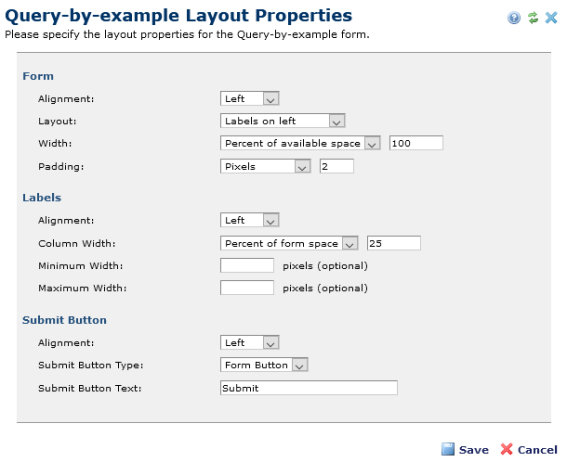Open the Submit Button Alignment dropdown
Viewport: 567px width, 462px height.
tap(250, 342)
